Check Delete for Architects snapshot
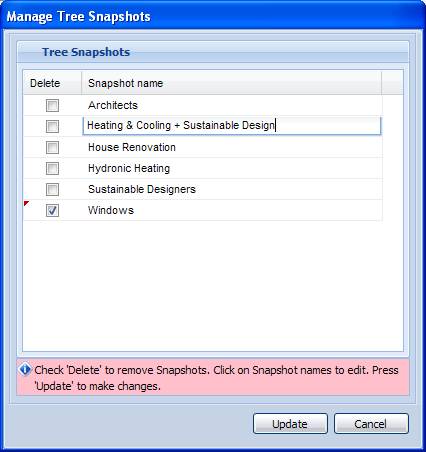The width and height of the screenshot is (426, 452). [x=52, y=105]
